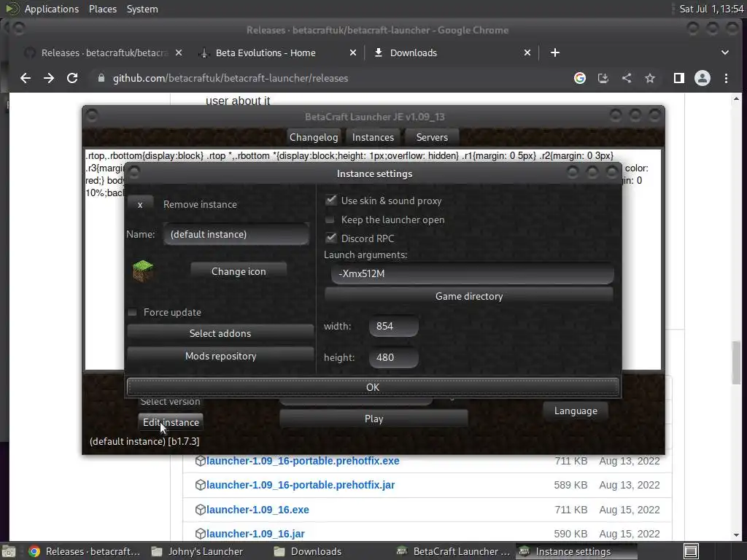The height and width of the screenshot is (560, 747).
Task: Click Edit instance button
Action: click(171, 422)
